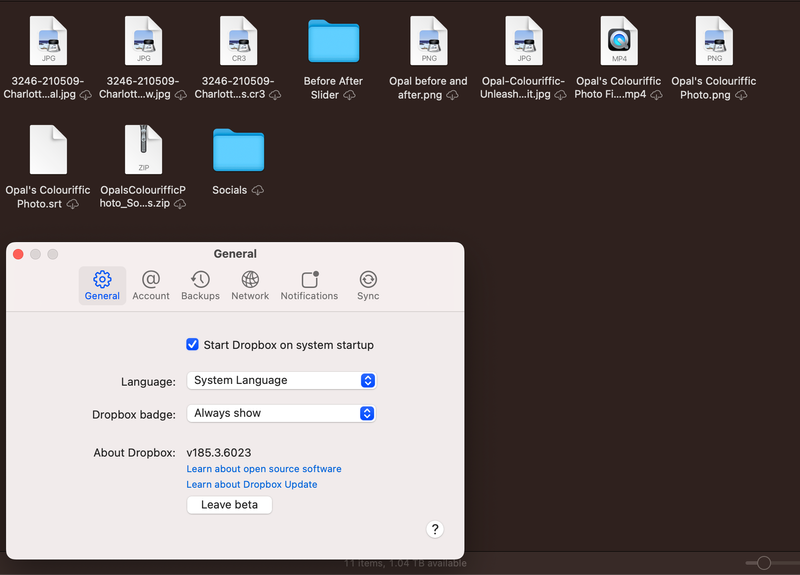The width and height of the screenshot is (800, 575).
Task: Click cloud icon beside Opal's Colouriffic Photo.png
Action: click(x=741, y=95)
